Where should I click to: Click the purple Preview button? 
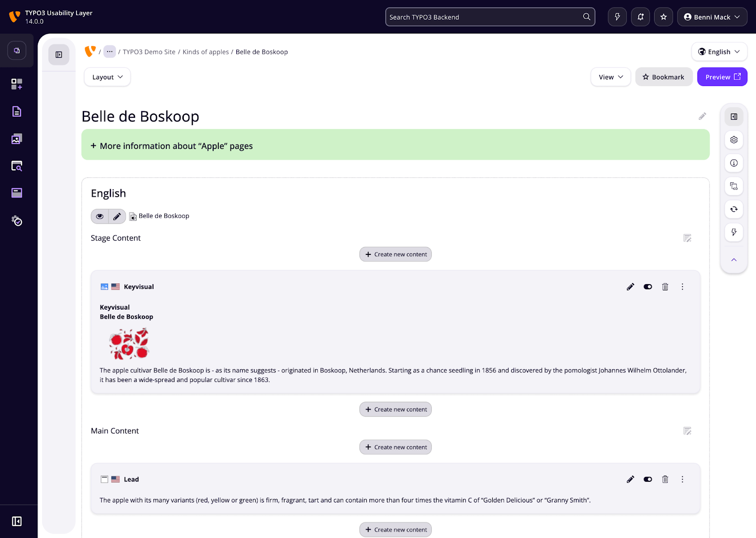pos(722,77)
